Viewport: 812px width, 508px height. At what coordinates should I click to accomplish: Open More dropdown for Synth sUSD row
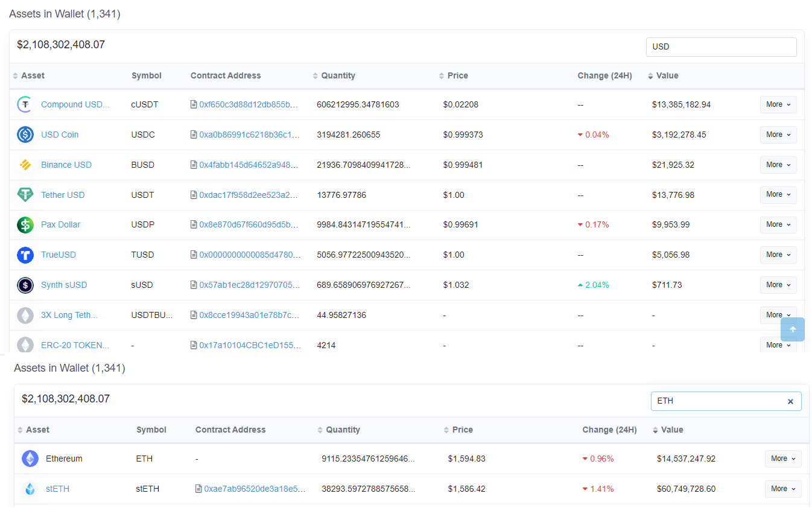tap(778, 285)
